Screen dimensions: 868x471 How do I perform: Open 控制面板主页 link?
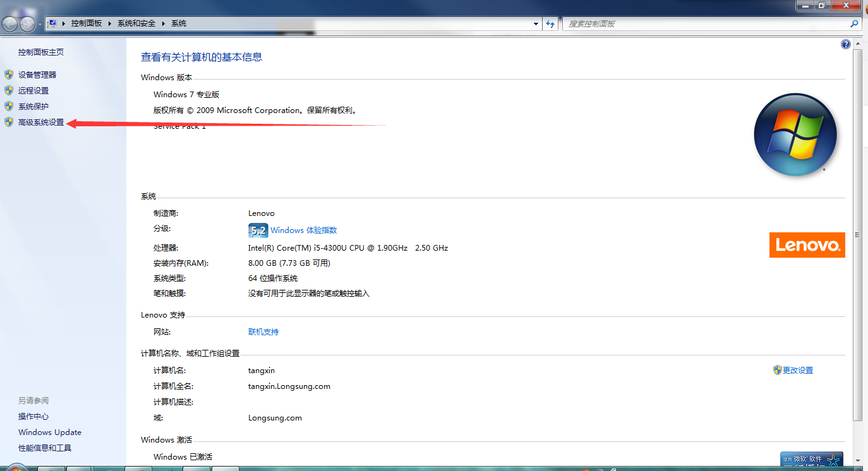41,52
